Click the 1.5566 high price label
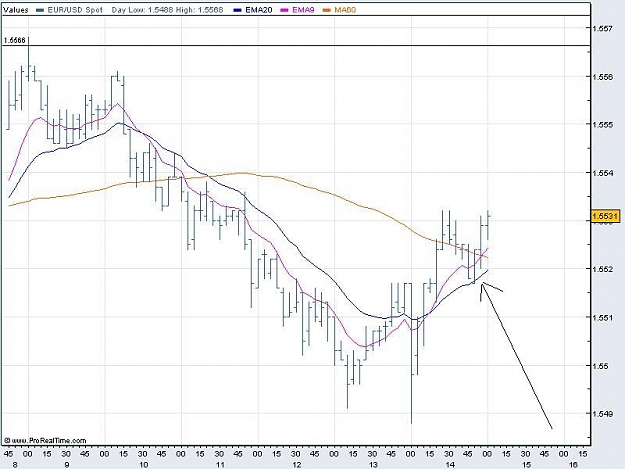Viewport: 625px width, 469px height. coord(14,40)
